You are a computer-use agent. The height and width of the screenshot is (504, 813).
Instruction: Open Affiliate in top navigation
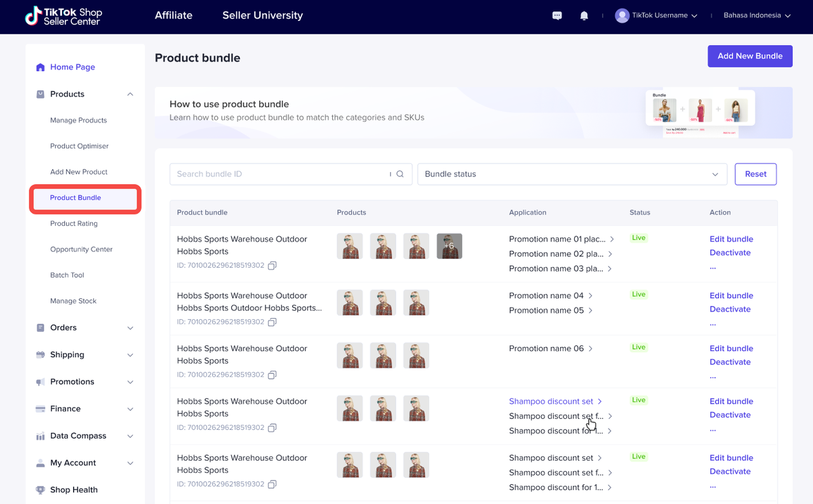click(173, 15)
